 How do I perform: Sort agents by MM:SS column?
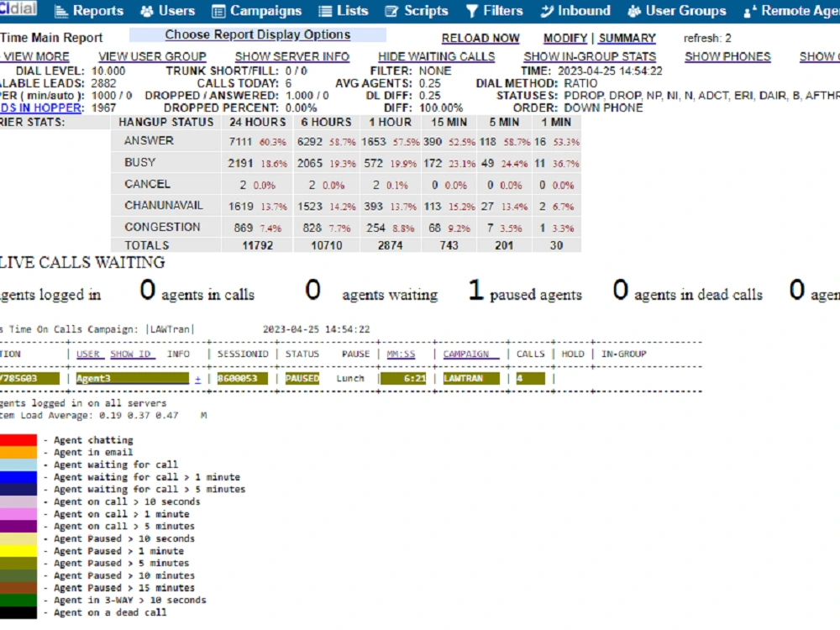click(401, 354)
